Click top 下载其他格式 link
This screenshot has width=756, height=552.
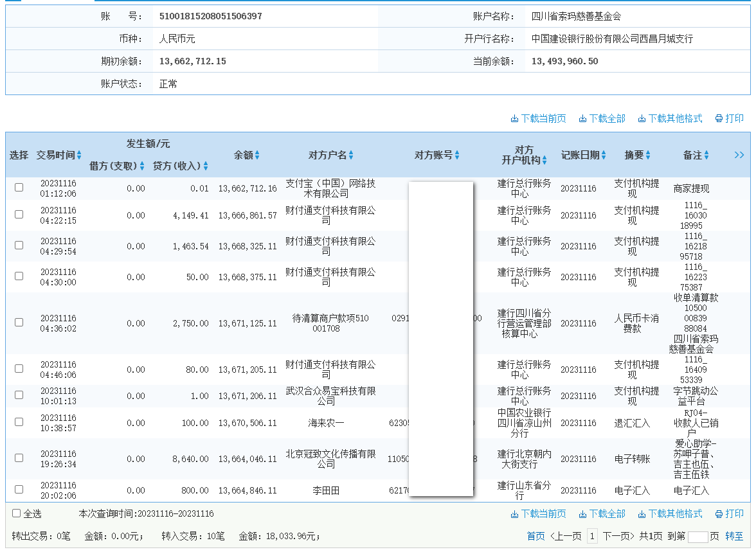click(x=675, y=119)
